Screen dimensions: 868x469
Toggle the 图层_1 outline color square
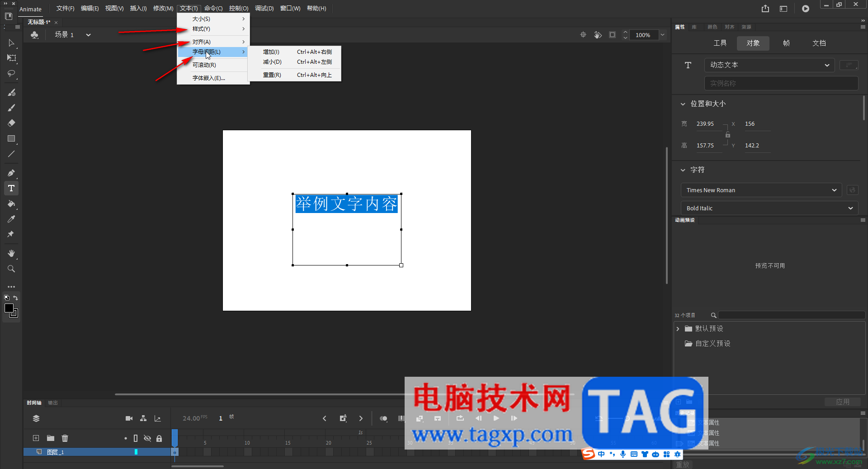136,452
